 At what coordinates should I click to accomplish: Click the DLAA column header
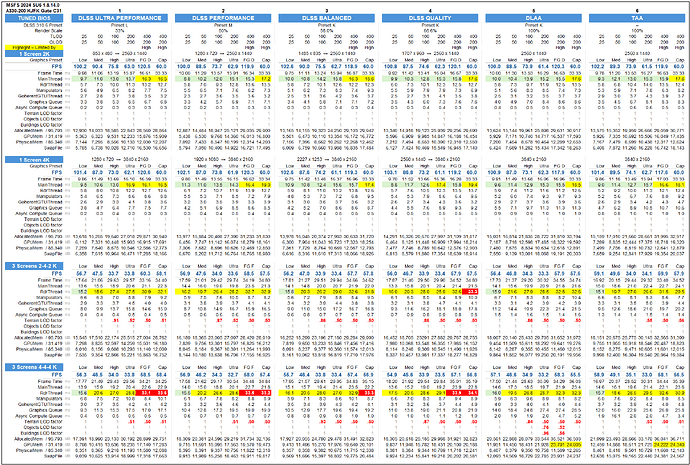click(533, 18)
